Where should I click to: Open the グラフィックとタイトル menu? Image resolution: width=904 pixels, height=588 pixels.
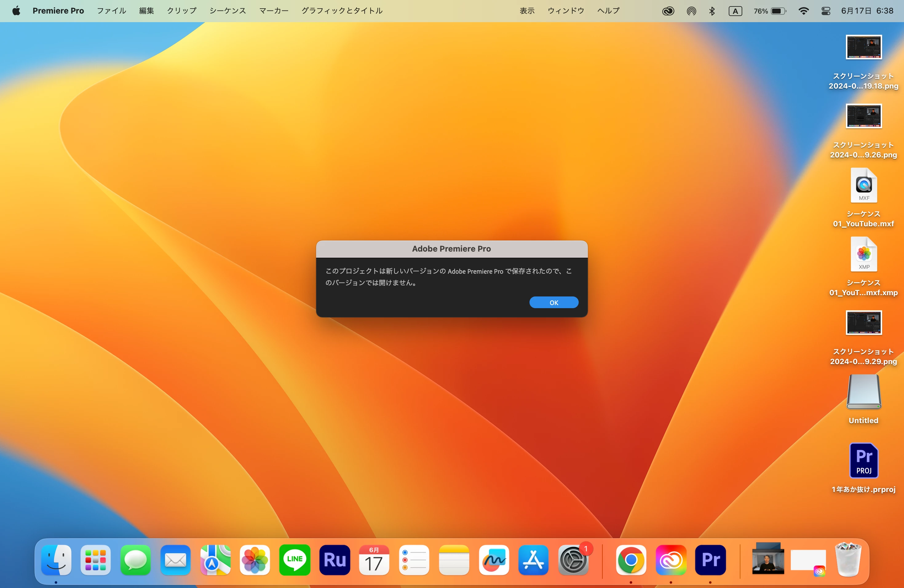click(342, 11)
